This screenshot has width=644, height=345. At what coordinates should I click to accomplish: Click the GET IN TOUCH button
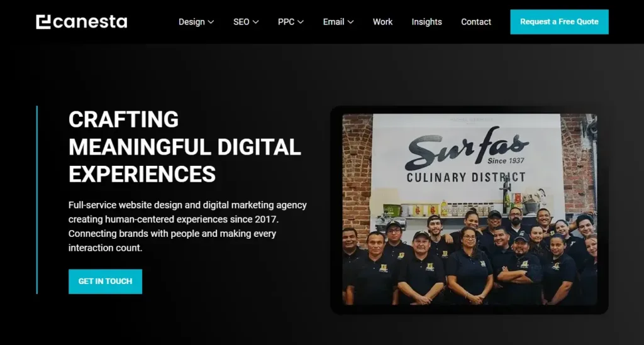point(105,282)
